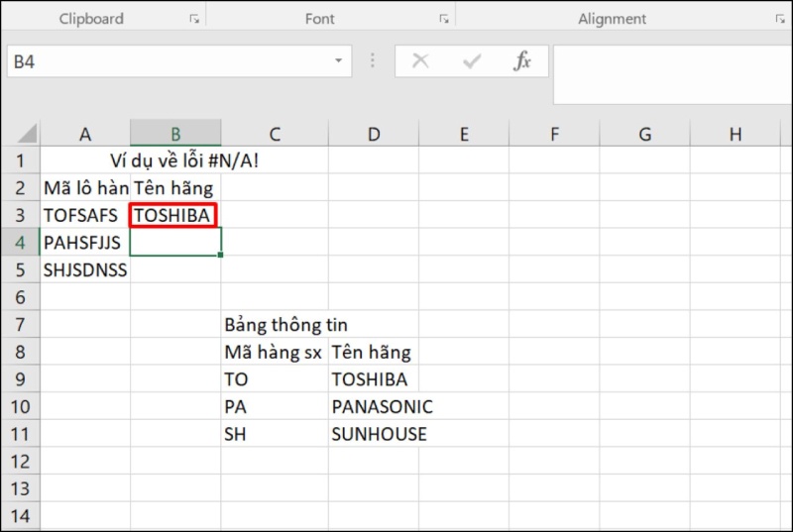Open the Clipboard dialog launcher
793x532 pixels.
[194, 19]
